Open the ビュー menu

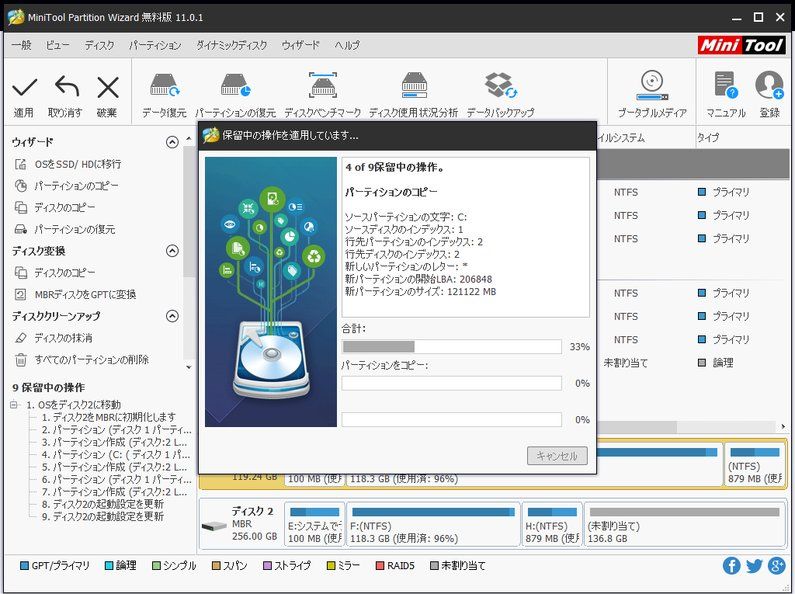pos(57,45)
